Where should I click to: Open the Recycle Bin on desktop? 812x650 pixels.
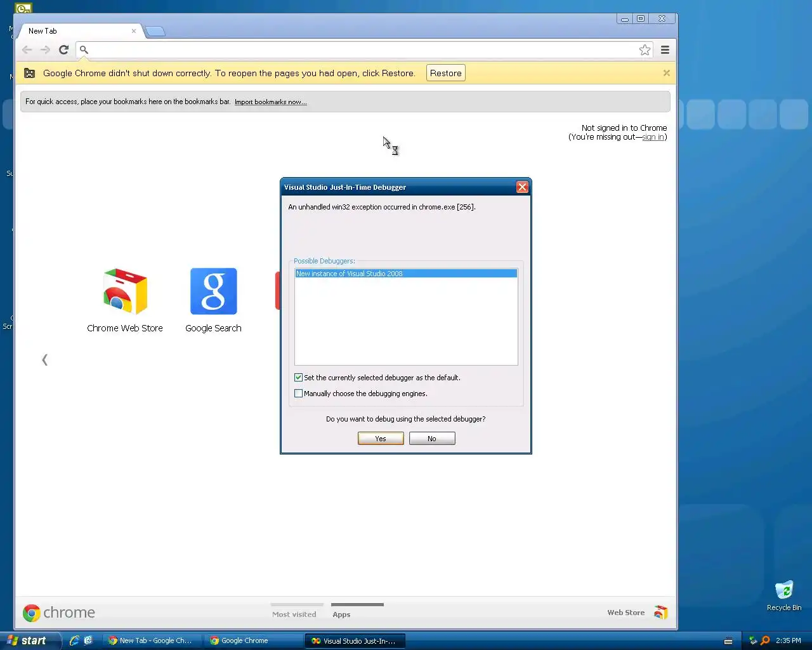coord(784,595)
